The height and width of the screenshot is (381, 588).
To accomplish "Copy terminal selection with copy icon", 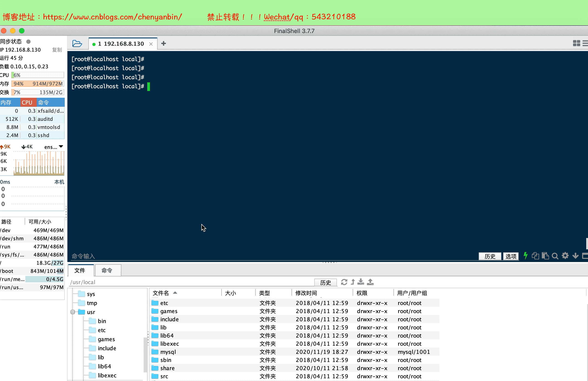I will tap(535, 256).
